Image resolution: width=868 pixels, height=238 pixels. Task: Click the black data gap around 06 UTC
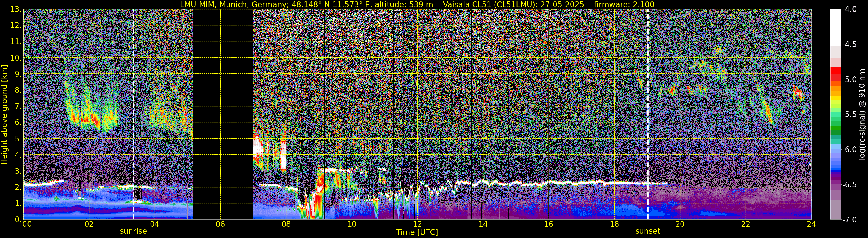point(223,114)
